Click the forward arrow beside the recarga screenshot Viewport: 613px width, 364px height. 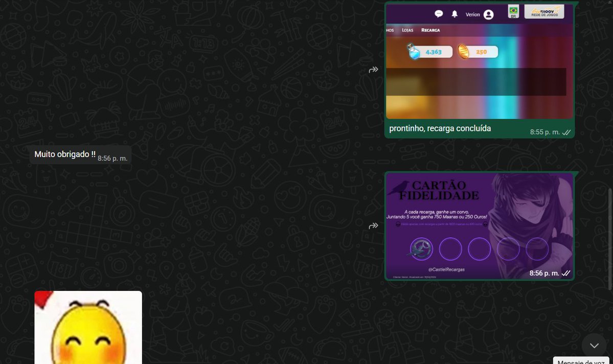(x=374, y=69)
